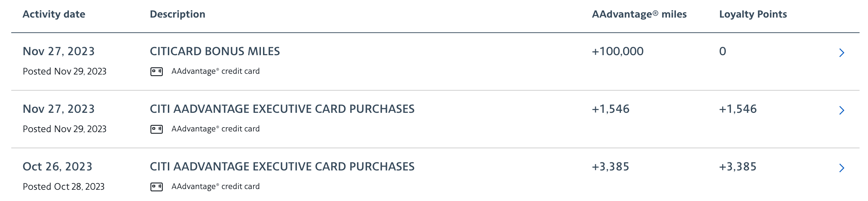The width and height of the screenshot is (868, 201).
Task: Click the Description column header
Action: 177,14
